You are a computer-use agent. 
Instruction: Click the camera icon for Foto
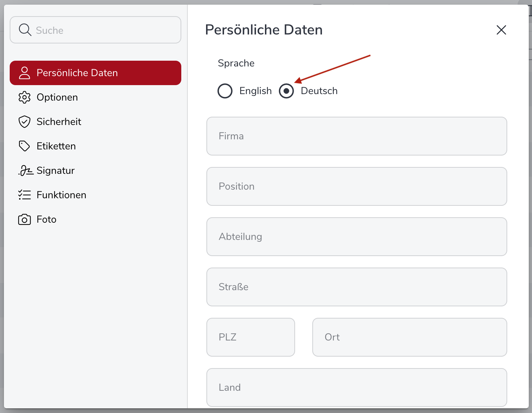coord(24,219)
